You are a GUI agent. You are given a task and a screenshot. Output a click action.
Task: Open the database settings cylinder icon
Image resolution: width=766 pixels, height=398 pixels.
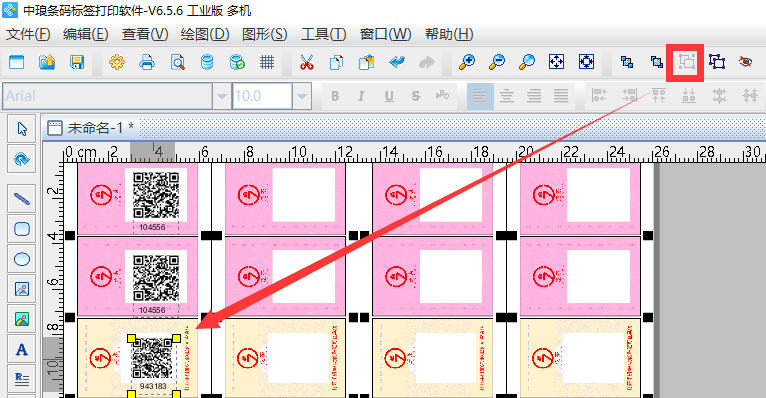click(x=207, y=62)
